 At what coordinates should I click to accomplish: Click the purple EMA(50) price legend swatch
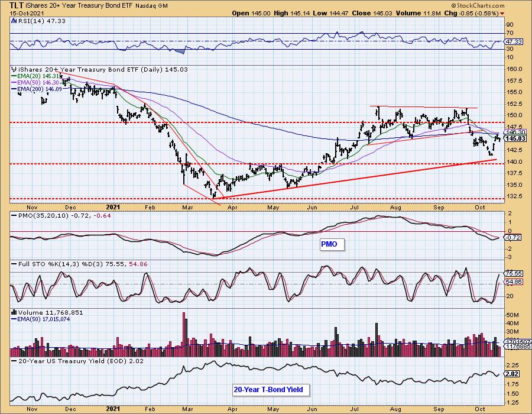point(14,82)
